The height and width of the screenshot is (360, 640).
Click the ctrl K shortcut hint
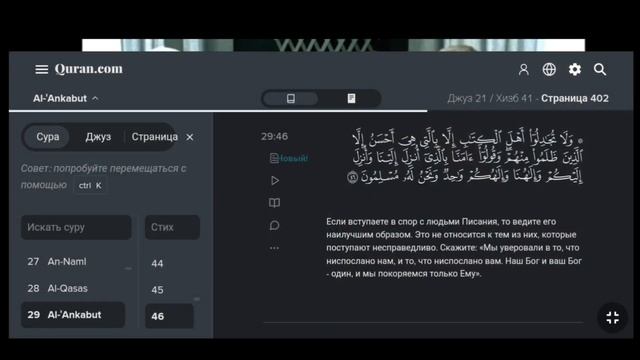pyautogui.click(x=90, y=185)
